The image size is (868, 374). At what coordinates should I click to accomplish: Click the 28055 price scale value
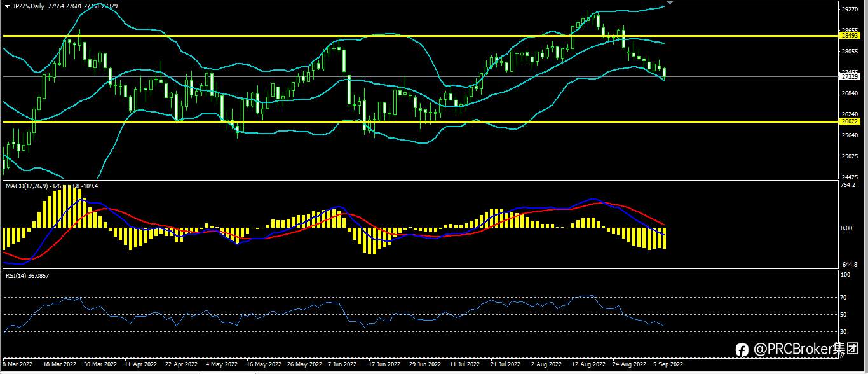pos(849,52)
